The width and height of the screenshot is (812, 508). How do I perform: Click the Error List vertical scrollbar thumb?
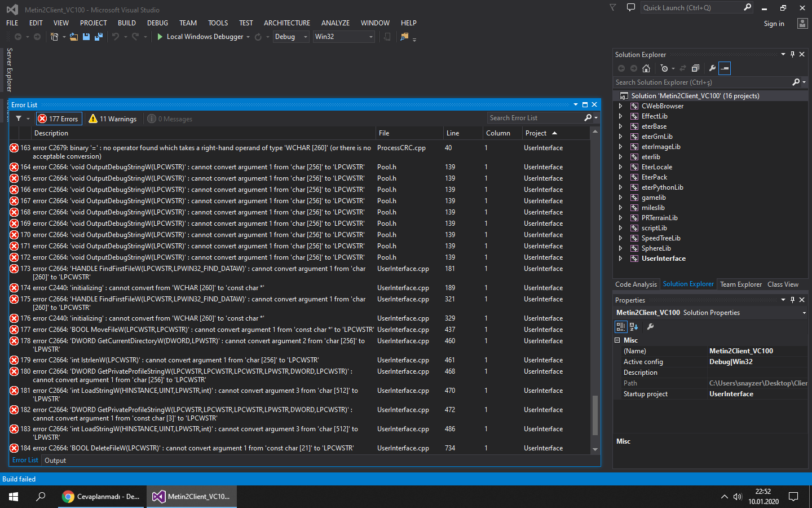click(x=595, y=415)
